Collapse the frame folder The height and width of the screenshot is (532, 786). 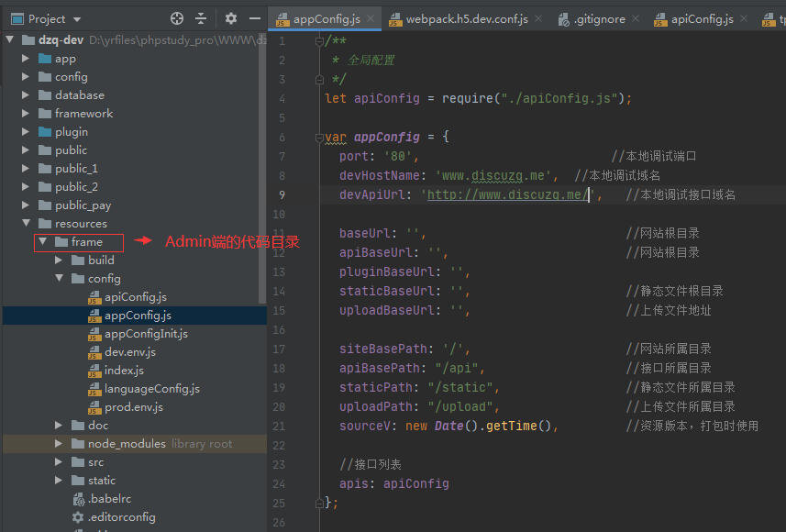(x=42, y=241)
